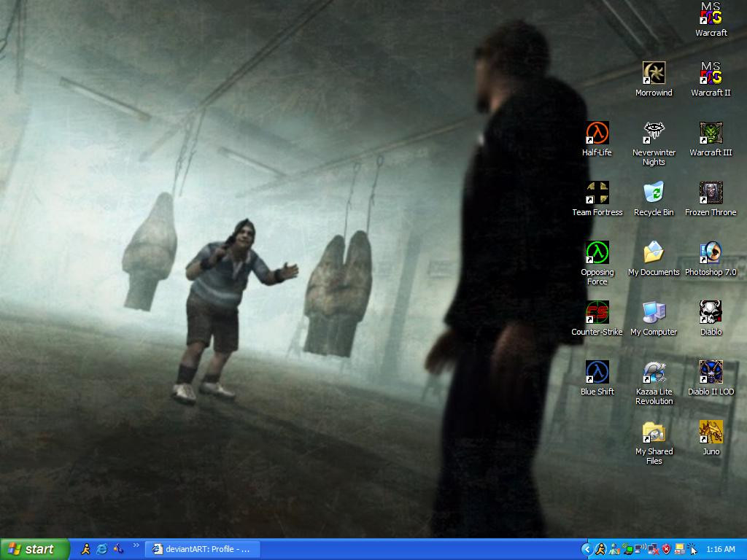
Task: Launch AIM from the Quick Launch bar
Action: point(86,549)
